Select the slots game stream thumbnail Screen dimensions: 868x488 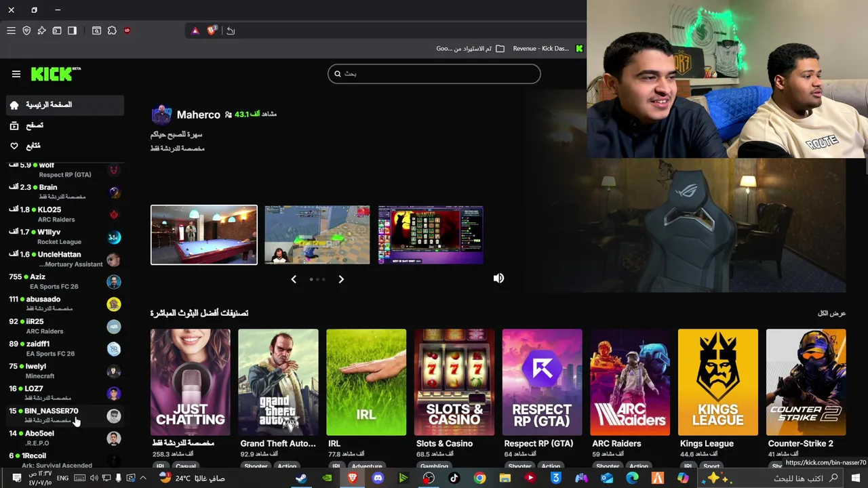[x=431, y=235]
